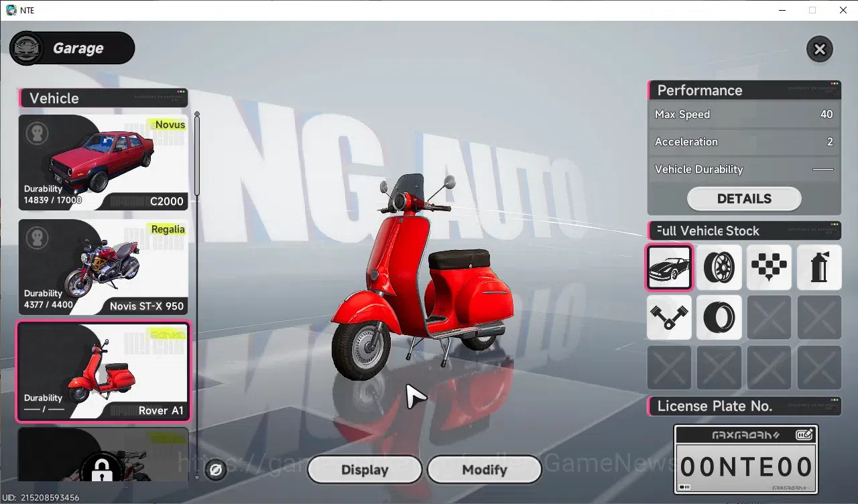Viewport: 858px width, 504px height.
Task: Click the Full Vehicle Stock header
Action: click(x=744, y=231)
